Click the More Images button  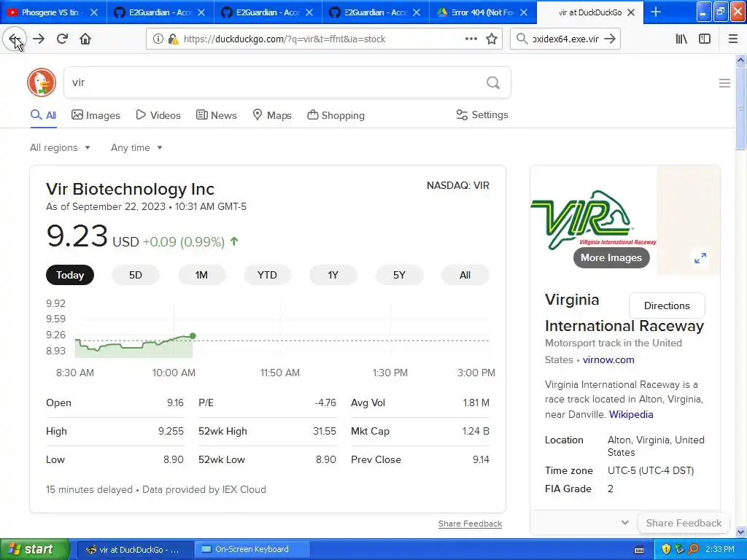[611, 257]
